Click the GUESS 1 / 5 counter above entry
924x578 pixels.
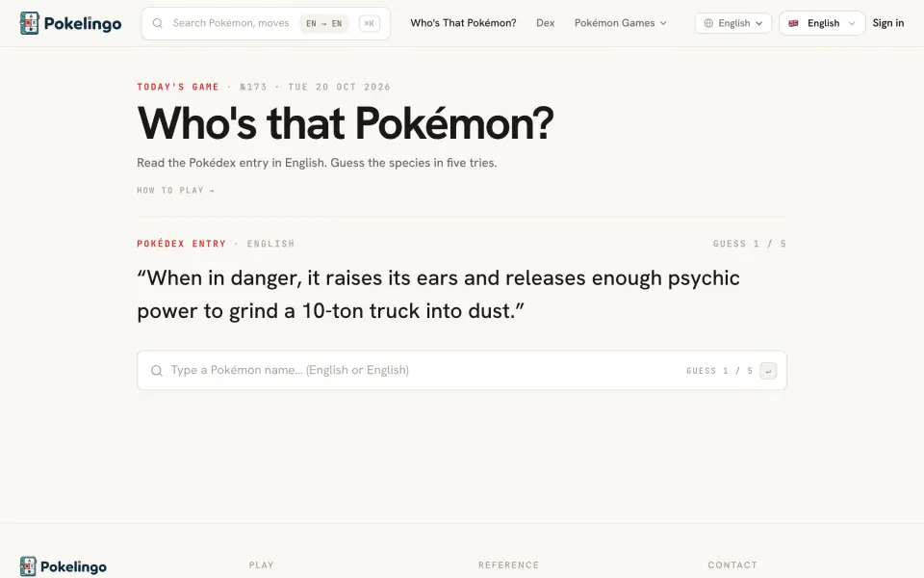click(750, 244)
